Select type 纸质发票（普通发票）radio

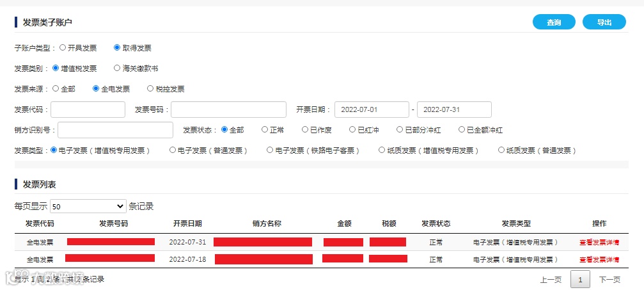(501, 150)
